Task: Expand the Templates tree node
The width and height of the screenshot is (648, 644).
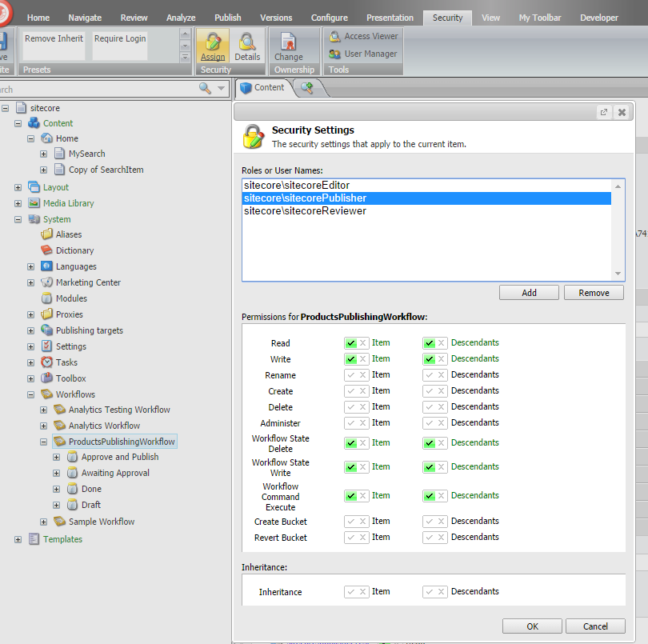Action: (x=18, y=539)
